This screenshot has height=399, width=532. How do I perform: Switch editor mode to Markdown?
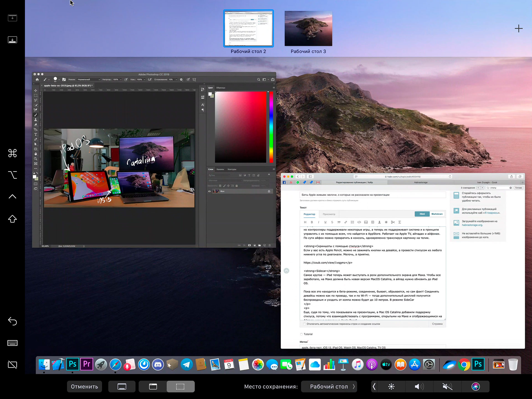pos(437,214)
